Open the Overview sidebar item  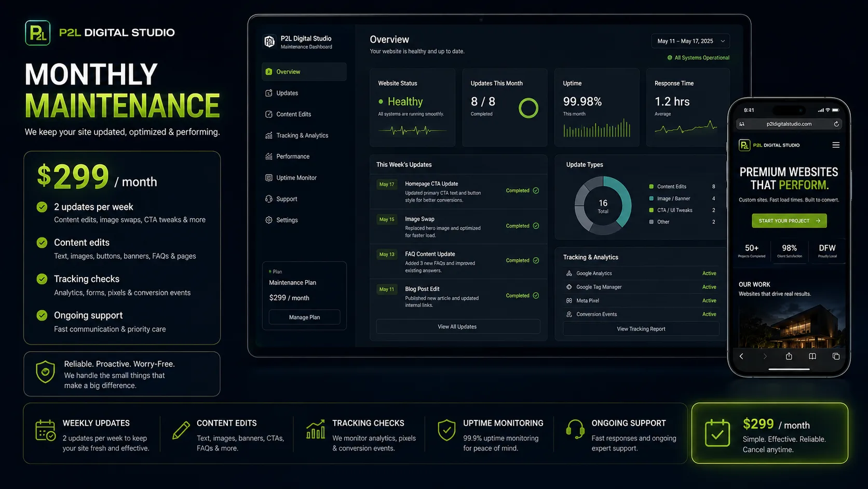pos(304,72)
